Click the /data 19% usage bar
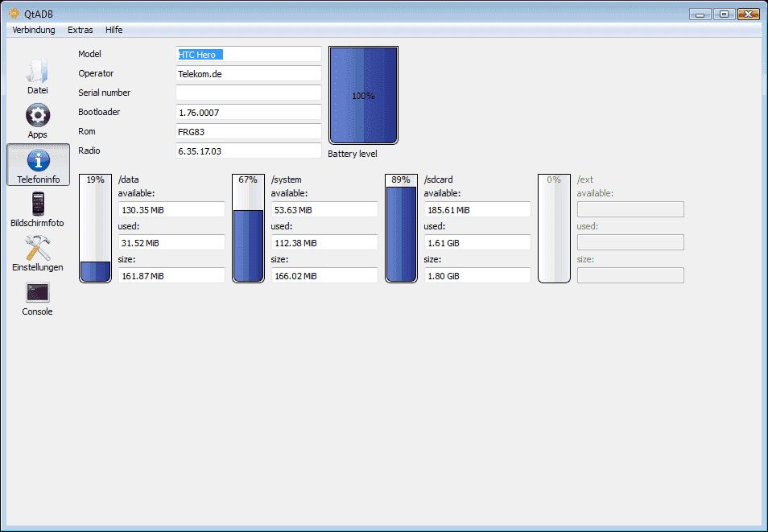 96,229
